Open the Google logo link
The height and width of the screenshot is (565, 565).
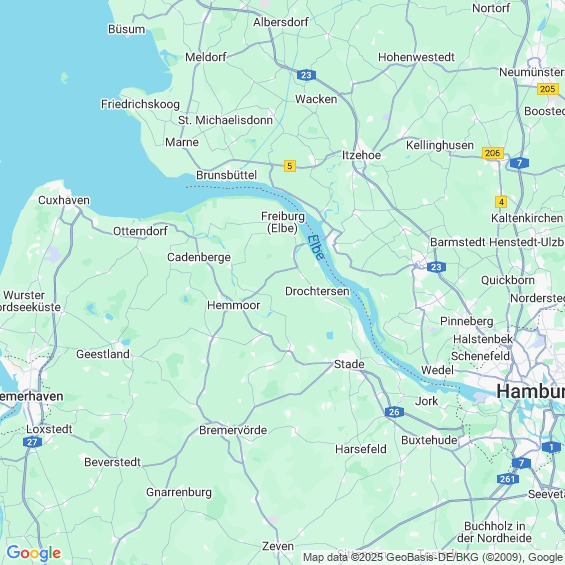click(34, 553)
